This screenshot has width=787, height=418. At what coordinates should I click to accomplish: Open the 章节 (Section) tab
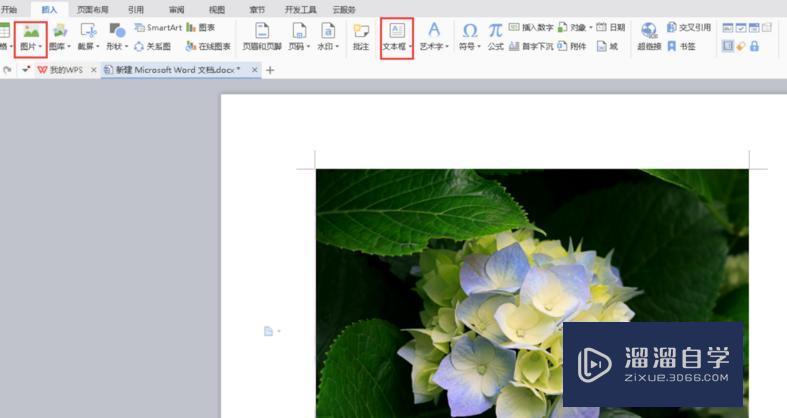pos(257,10)
